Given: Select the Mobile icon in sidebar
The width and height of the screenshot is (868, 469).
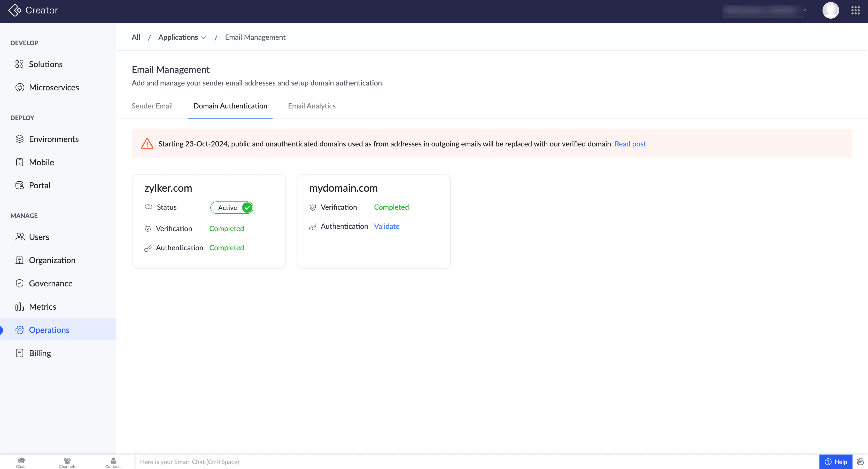Looking at the screenshot, I should pos(20,162).
